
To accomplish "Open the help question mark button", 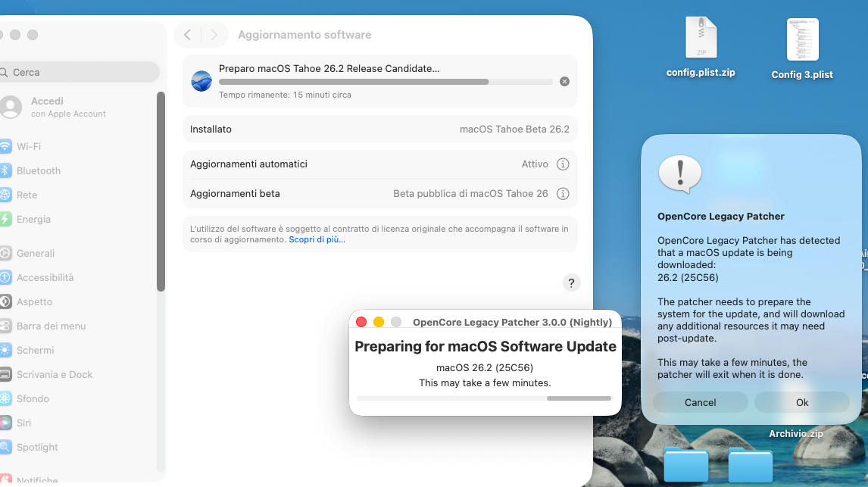I will pyautogui.click(x=571, y=283).
